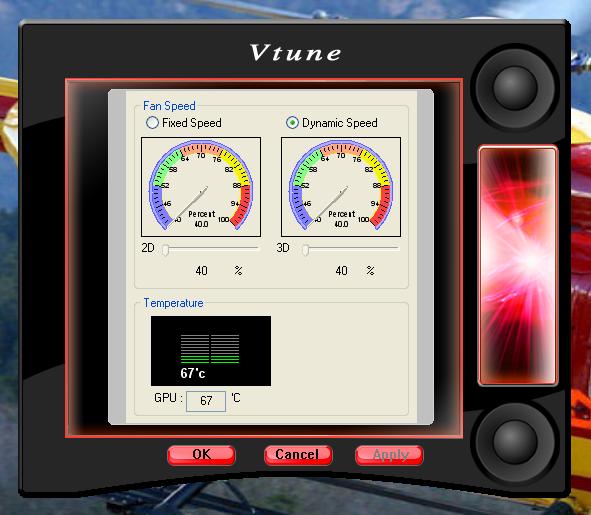Click the GPU temperature value field
The height and width of the screenshot is (515, 591).
coord(206,401)
